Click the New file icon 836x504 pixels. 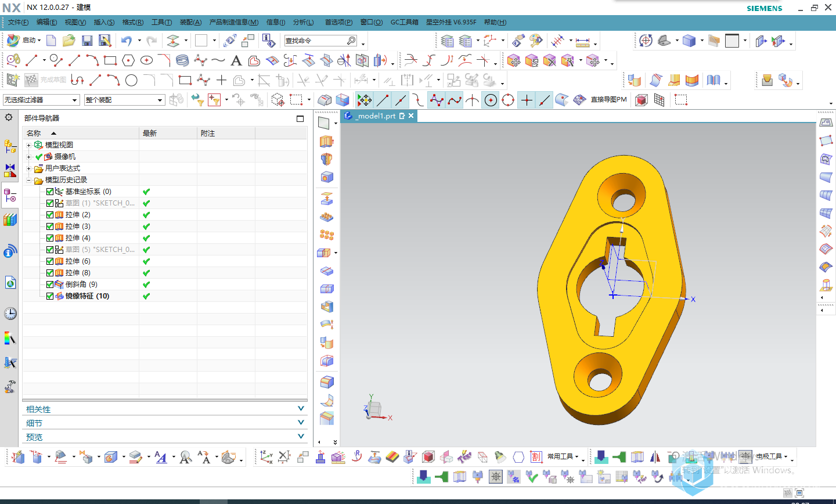(x=51, y=41)
